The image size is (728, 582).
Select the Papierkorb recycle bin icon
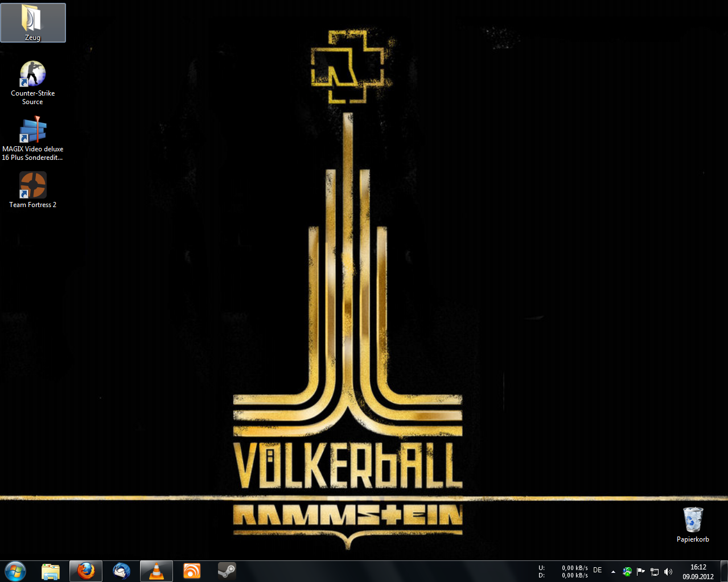[693, 525]
